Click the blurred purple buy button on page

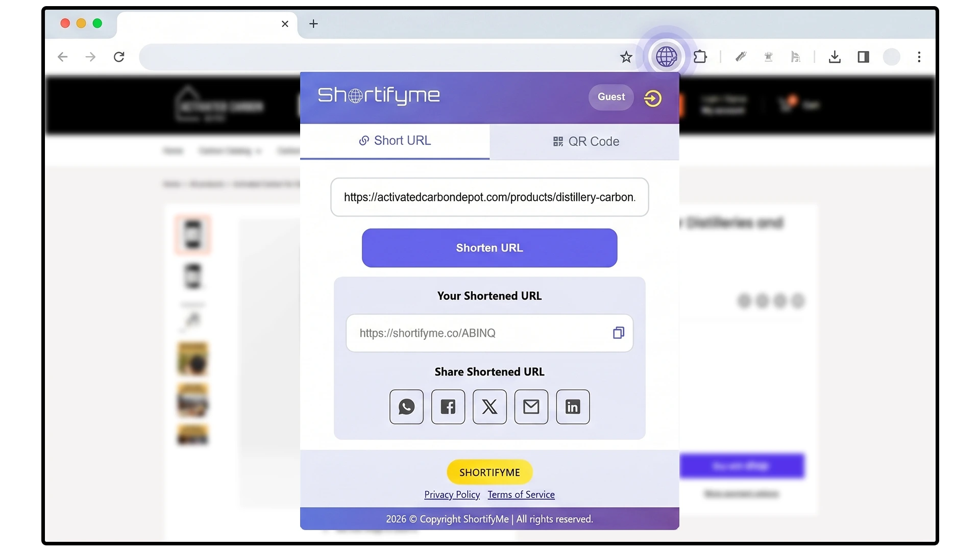[742, 466]
